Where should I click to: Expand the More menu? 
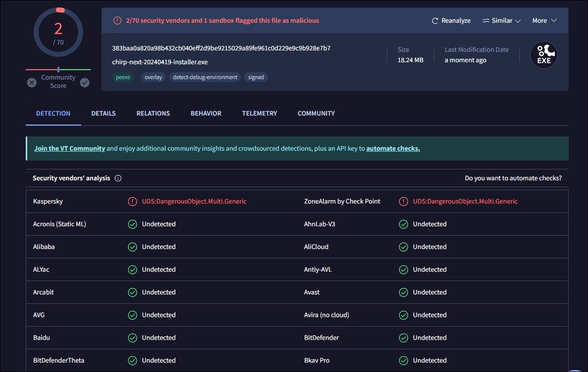tap(544, 21)
